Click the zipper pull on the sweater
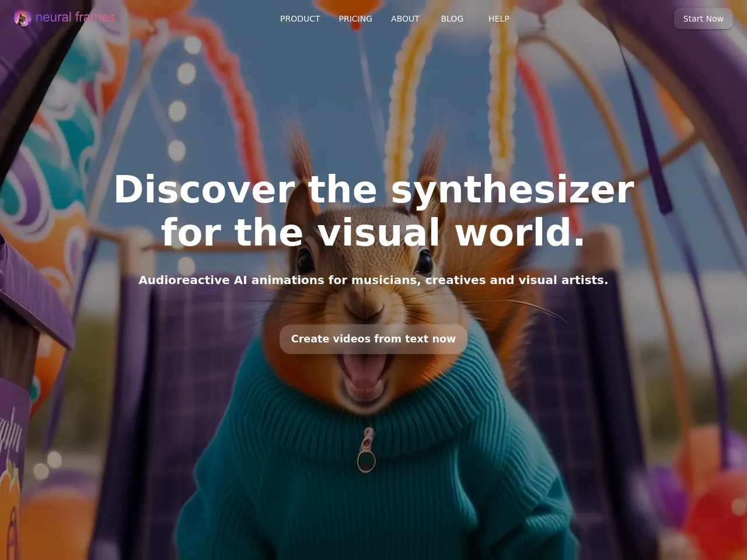Viewport: 747px width, 560px height. [366, 452]
